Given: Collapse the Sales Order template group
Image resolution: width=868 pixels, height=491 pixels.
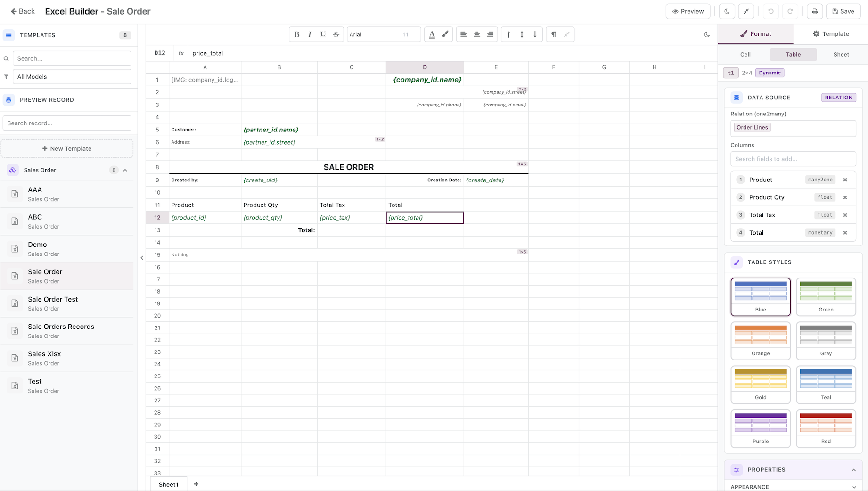Looking at the screenshot, I should pos(125,170).
